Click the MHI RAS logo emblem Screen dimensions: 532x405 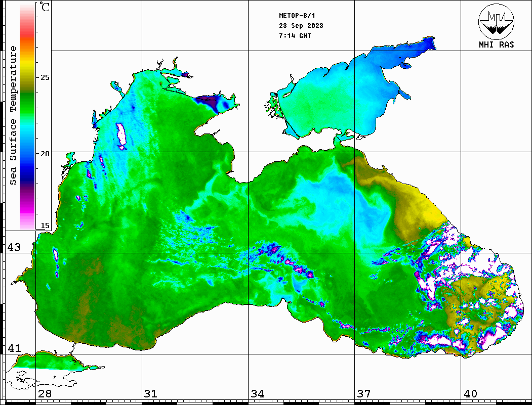coord(496,21)
